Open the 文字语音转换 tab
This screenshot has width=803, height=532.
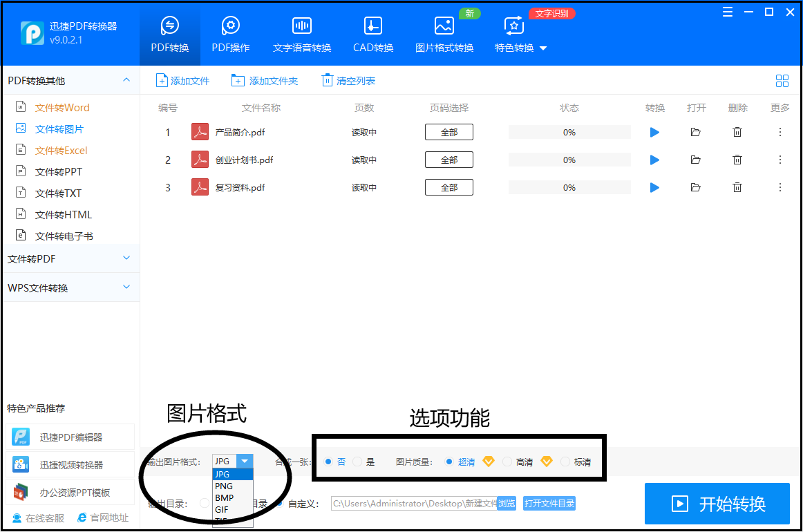click(x=301, y=35)
